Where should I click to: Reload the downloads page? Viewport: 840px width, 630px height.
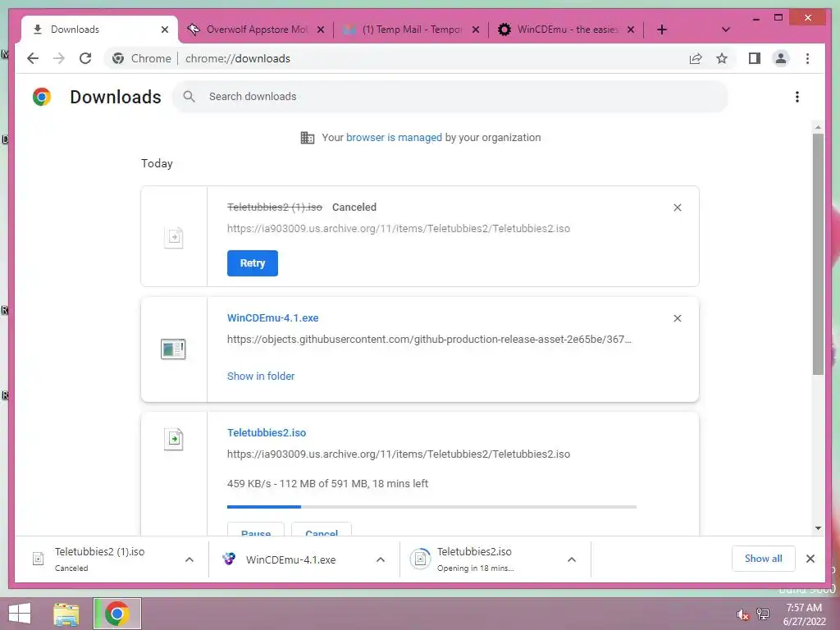(x=85, y=58)
